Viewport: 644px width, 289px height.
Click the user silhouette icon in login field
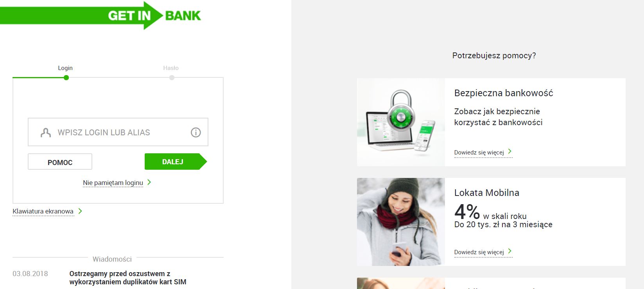[46, 133]
